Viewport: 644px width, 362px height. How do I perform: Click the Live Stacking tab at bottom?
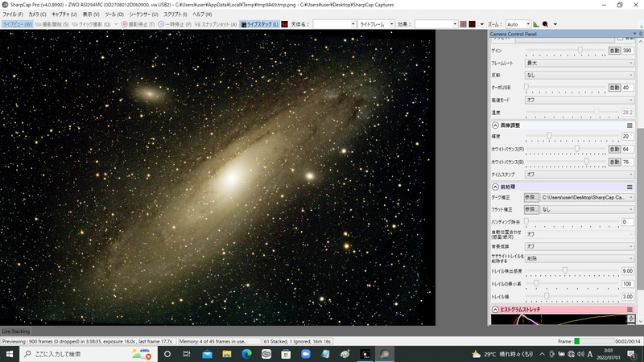pos(15,331)
